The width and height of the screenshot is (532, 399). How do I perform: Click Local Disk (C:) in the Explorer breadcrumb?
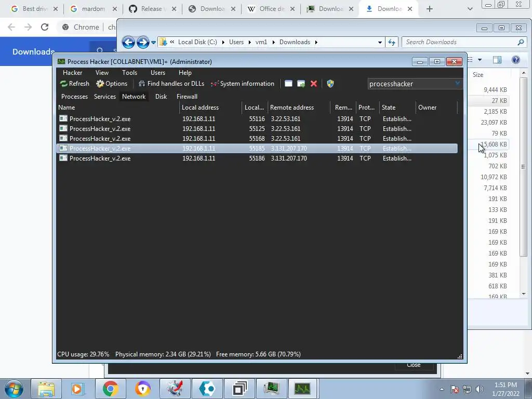click(x=197, y=42)
